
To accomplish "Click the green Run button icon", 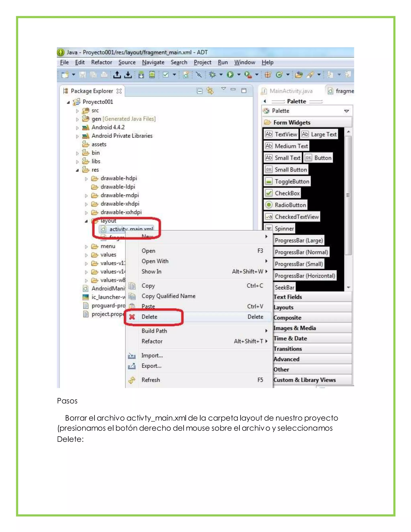I will (x=230, y=74).
